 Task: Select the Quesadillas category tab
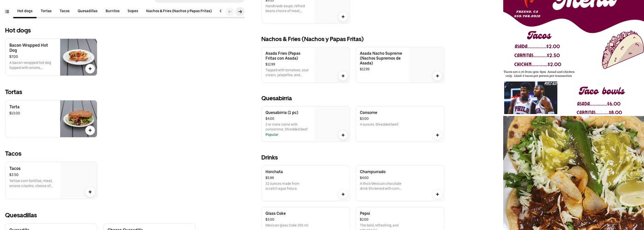(x=87, y=11)
